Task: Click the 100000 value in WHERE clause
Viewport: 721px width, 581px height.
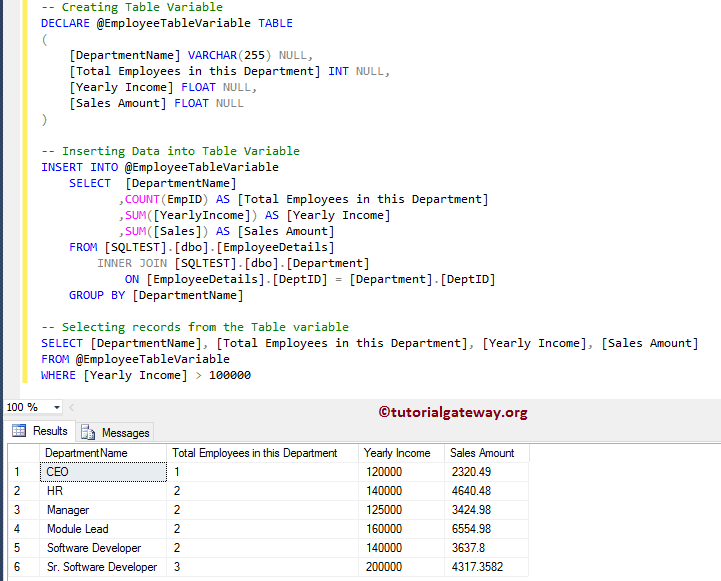Action: pos(230,375)
